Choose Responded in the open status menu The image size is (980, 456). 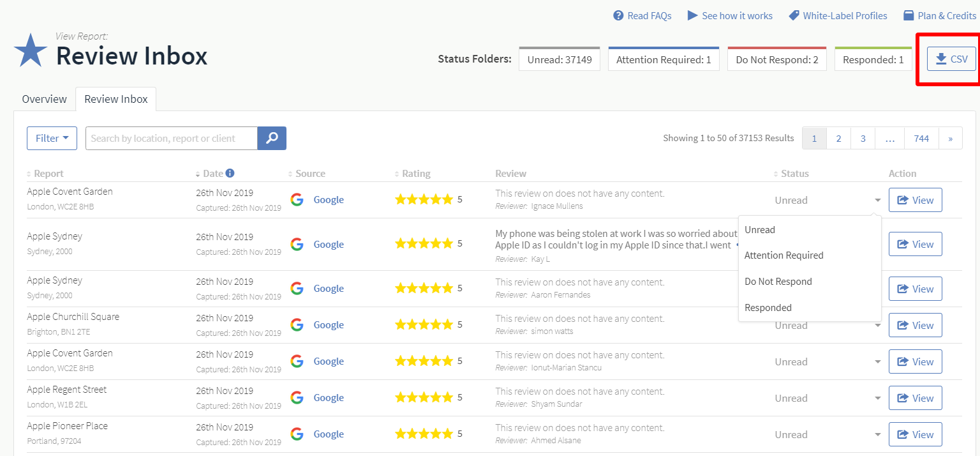click(810, 308)
